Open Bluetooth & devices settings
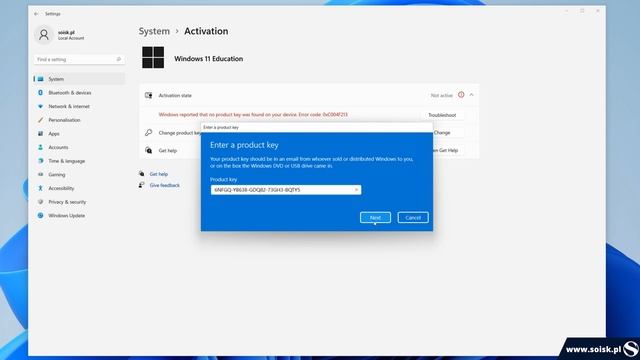The image size is (640, 360). 79,93
